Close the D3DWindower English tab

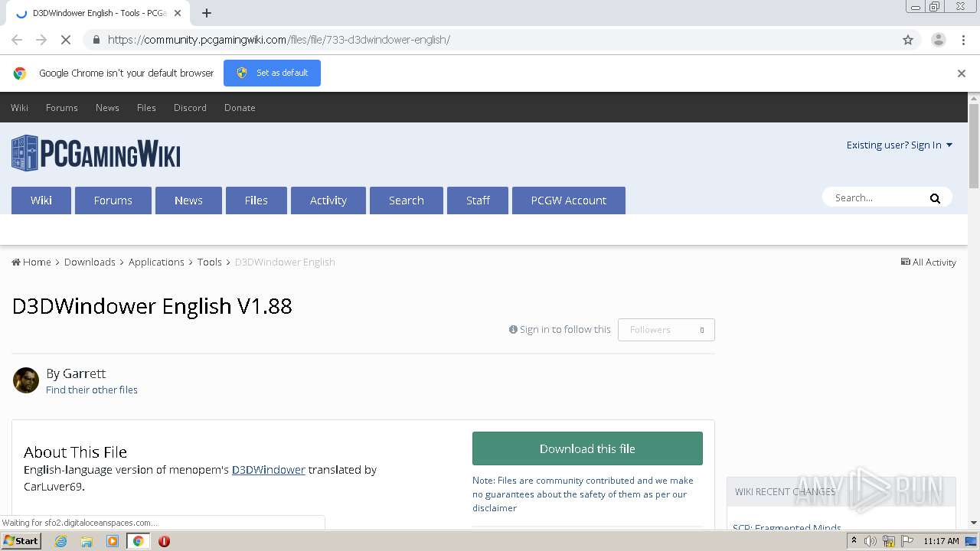(x=178, y=13)
